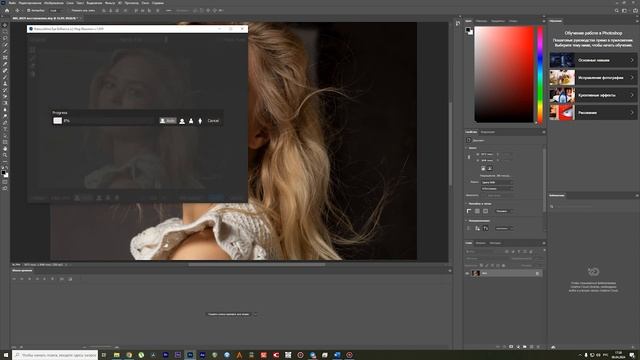Image resolution: width=640 pixels, height=360 pixels.
Task: Select the Pen tool
Action: (x=5, y=122)
